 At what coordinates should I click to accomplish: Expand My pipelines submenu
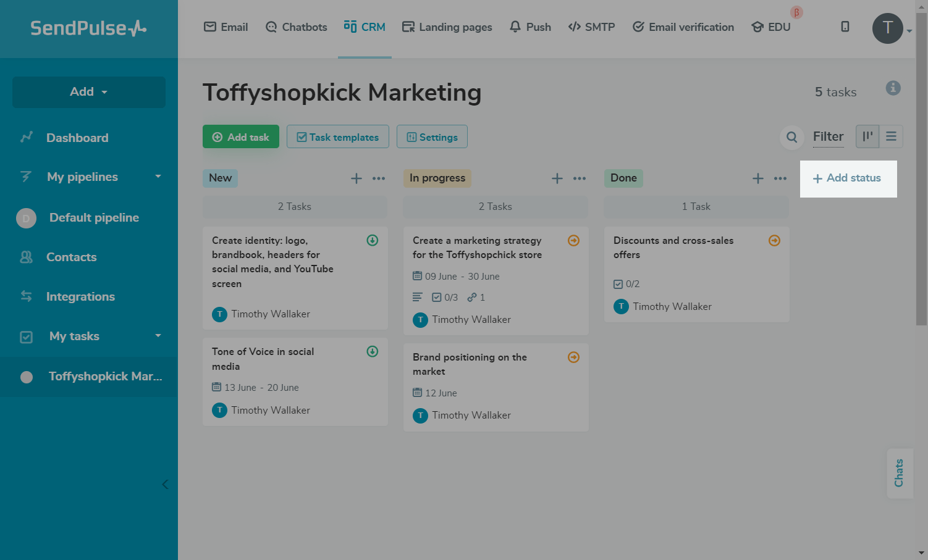click(x=158, y=177)
